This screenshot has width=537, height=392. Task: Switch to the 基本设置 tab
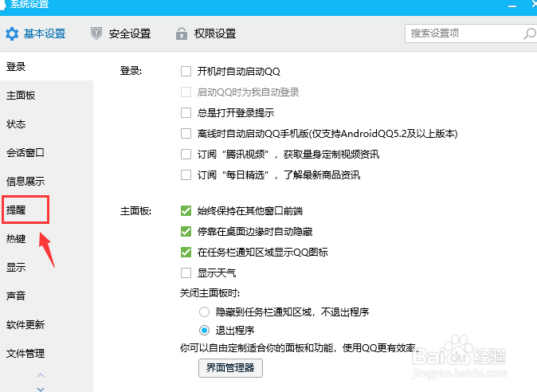pos(36,34)
